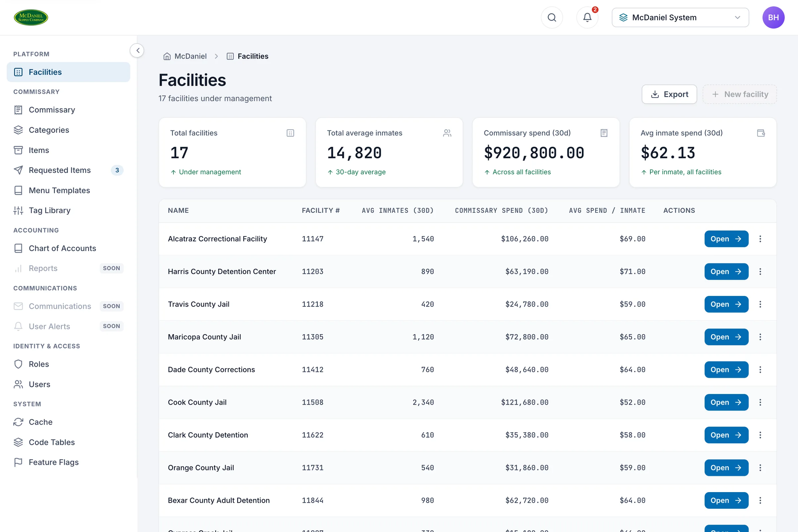Click the Commissary spend receipt icon
798x532 pixels.
coord(604,133)
